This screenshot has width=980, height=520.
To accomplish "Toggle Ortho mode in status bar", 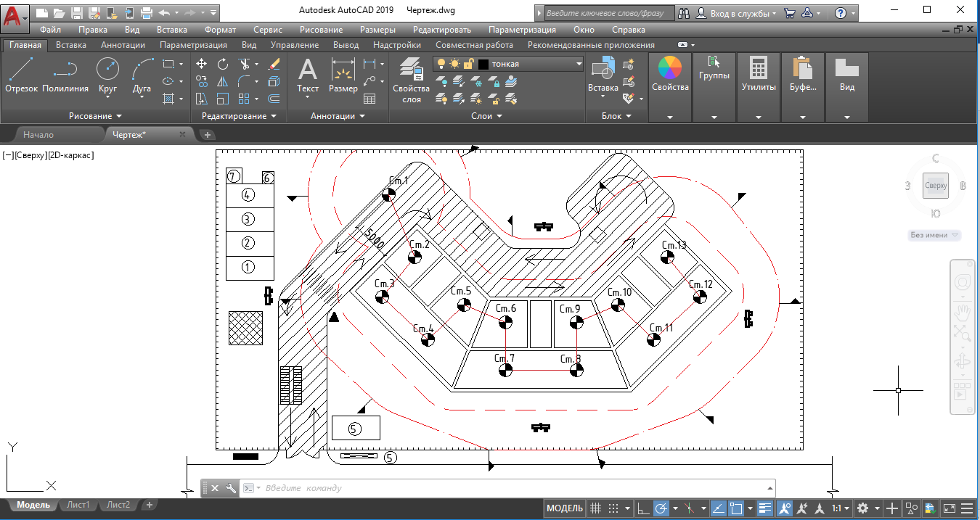I will [x=642, y=508].
